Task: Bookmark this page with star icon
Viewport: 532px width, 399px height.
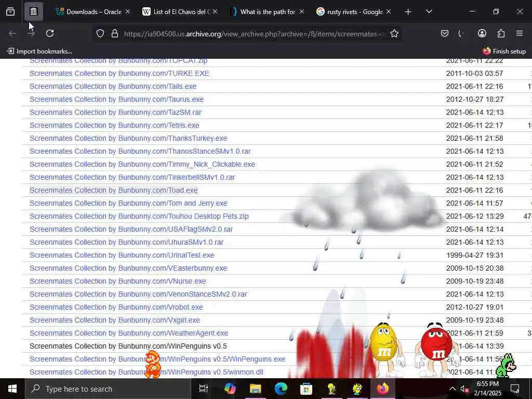Action: pyautogui.click(x=394, y=33)
